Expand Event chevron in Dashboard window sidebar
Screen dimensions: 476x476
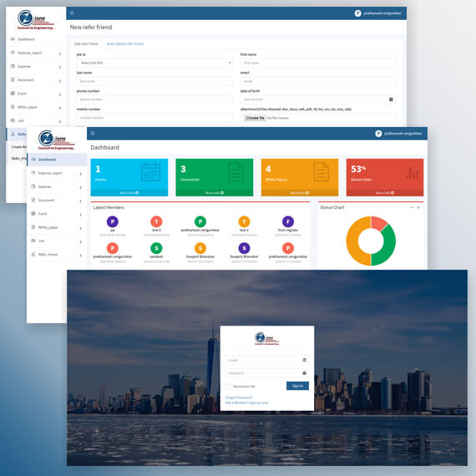81,215
